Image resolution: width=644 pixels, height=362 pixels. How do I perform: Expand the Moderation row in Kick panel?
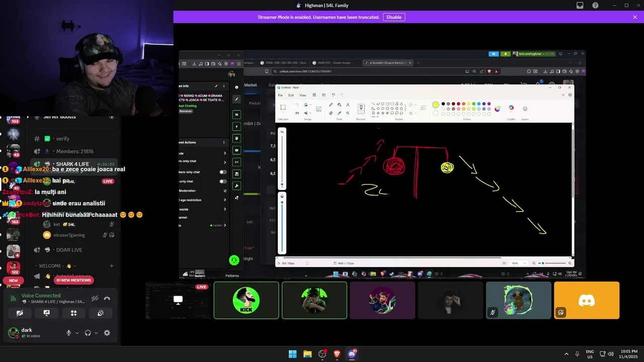[x=203, y=191]
